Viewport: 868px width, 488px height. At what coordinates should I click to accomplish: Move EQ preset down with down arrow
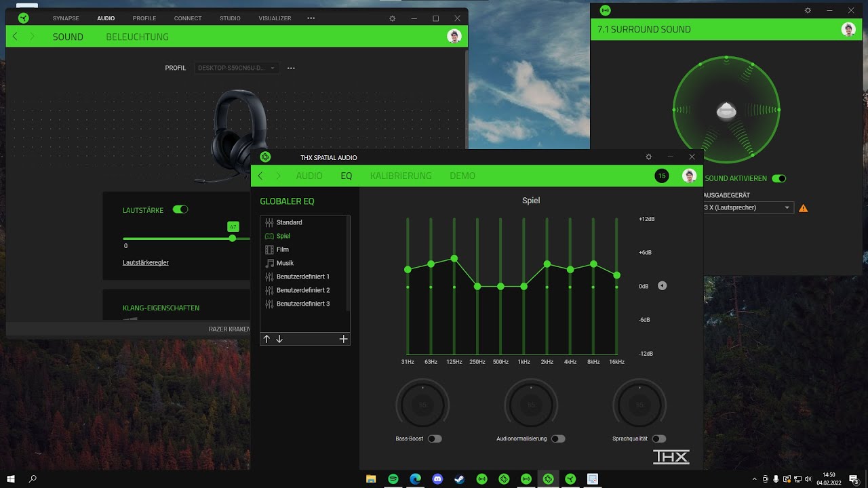pos(279,339)
